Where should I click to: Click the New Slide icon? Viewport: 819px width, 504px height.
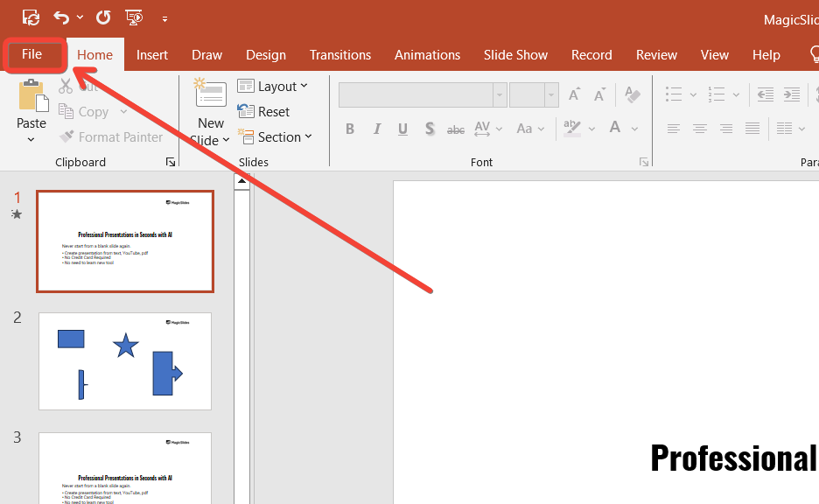tap(210, 95)
